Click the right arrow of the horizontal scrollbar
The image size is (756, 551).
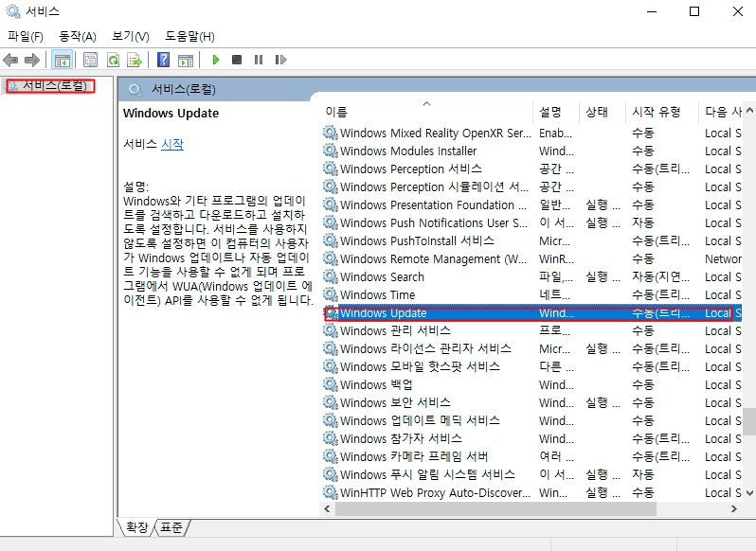(734, 508)
